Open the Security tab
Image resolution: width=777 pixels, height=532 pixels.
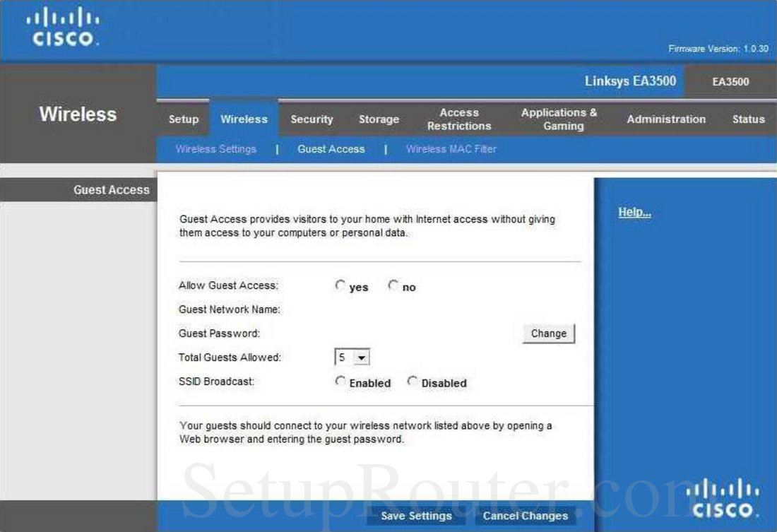point(312,119)
